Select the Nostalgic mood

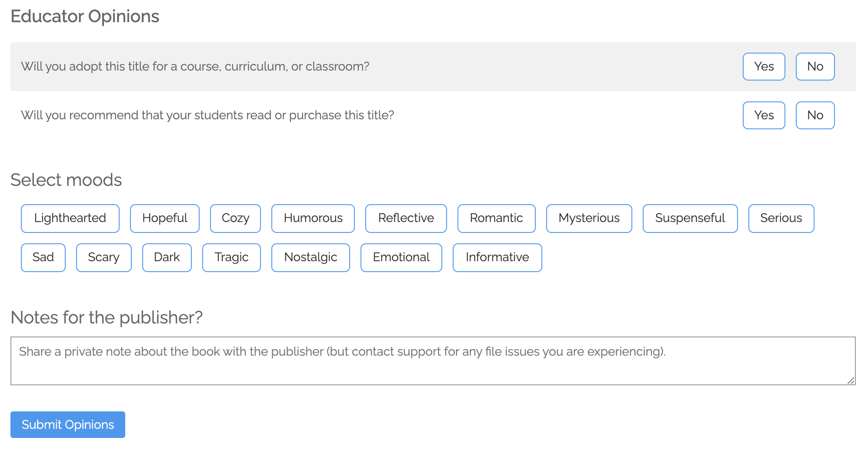(310, 258)
